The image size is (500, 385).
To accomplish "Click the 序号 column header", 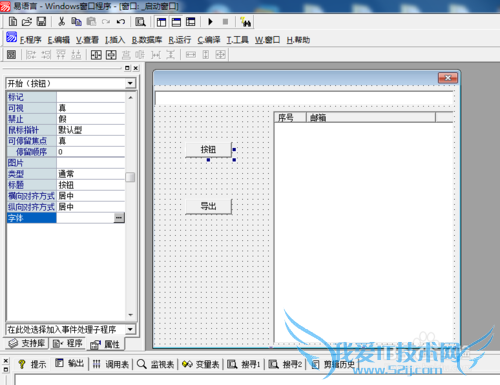I will [290, 117].
